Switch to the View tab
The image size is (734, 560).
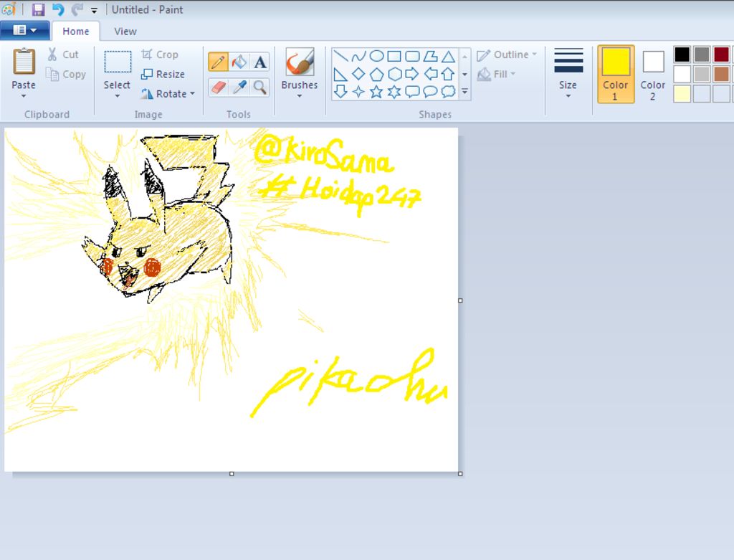click(x=125, y=32)
